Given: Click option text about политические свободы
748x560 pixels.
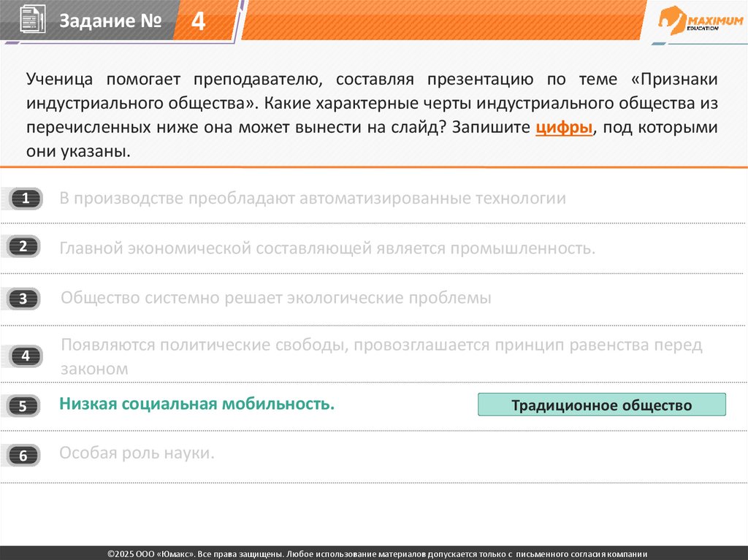Looking at the screenshot, I should [x=381, y=356].
